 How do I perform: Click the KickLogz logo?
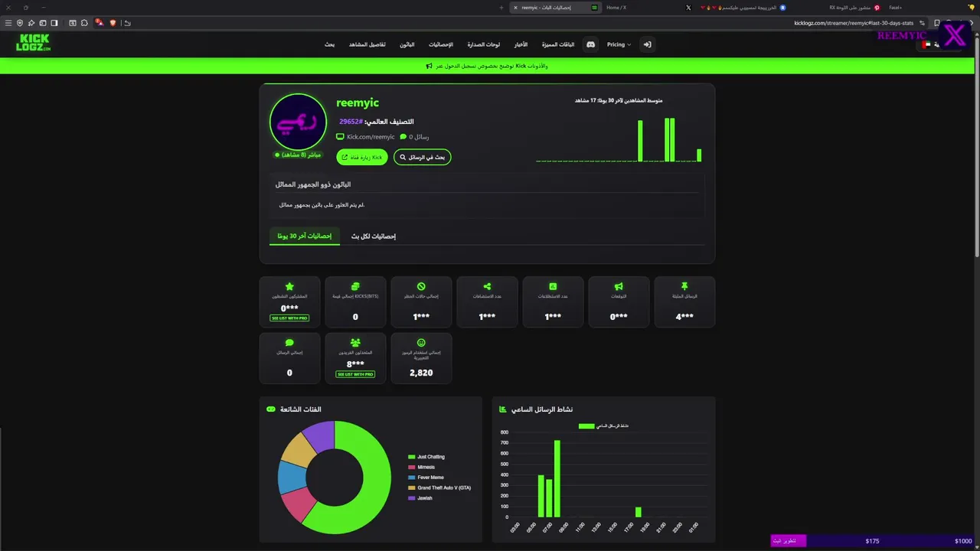tap(33, 43)
